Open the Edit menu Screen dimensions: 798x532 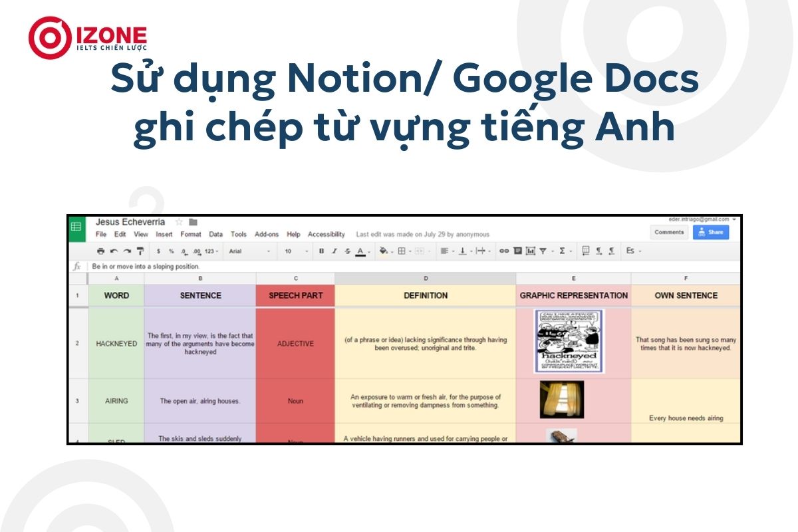coord(120,235)
